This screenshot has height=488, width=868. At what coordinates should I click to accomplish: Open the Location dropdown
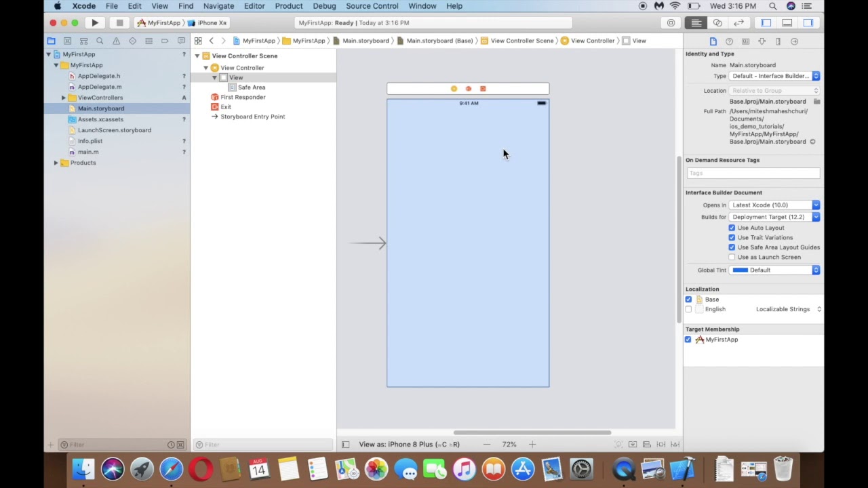click(x=774, y=91)
